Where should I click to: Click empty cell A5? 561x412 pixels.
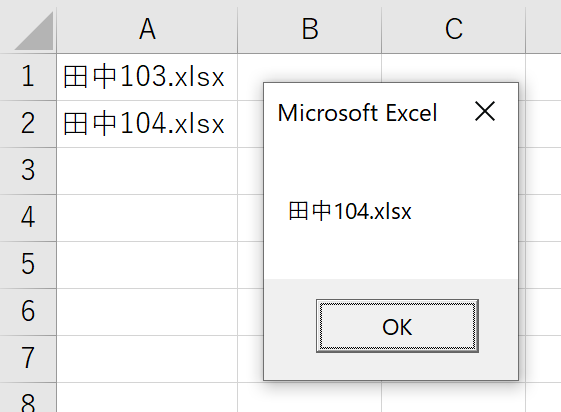click(147, 265)
